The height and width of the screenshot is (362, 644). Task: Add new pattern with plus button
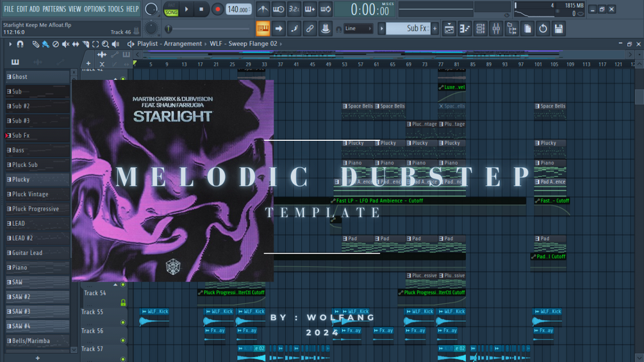(435, 28)
